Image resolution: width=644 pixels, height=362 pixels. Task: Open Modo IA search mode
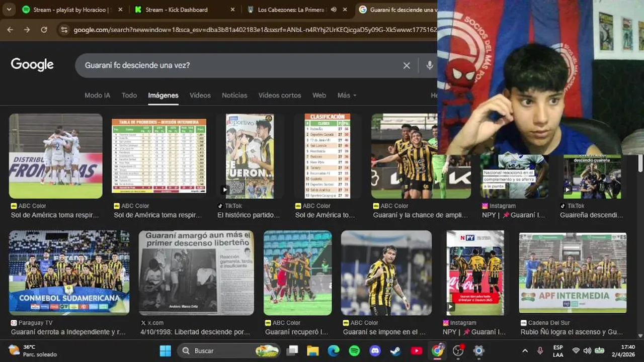[97, 95]
